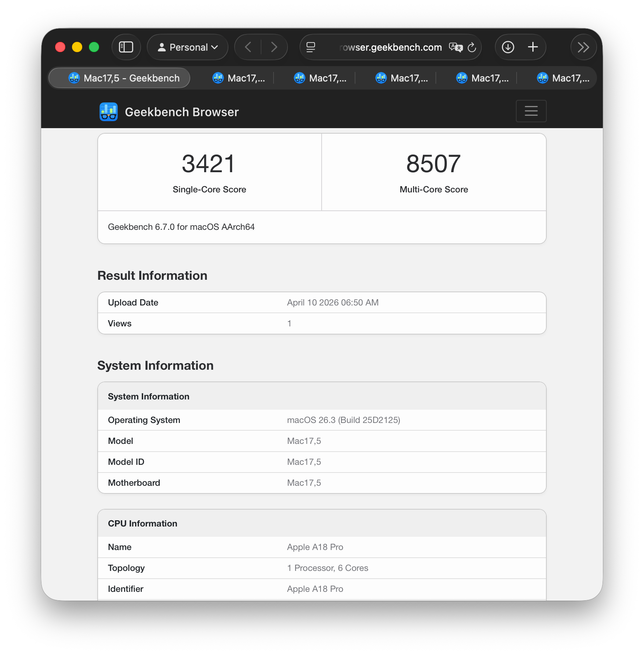Switch to the last Mac17 tab
Screen dimensions: 644x655
coord(564,78)
